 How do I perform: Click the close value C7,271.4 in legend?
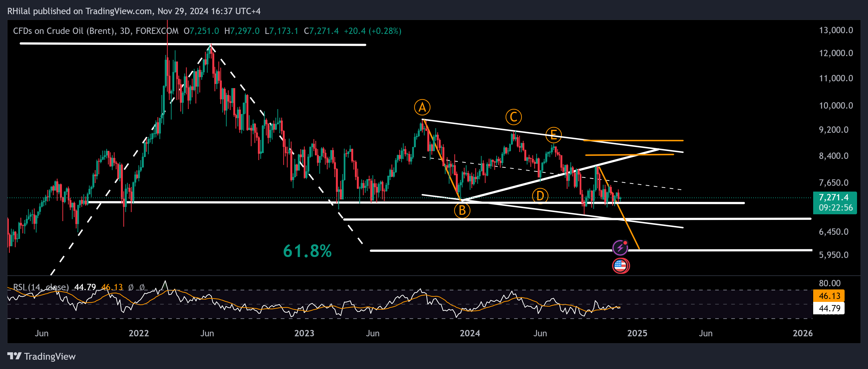321,31
